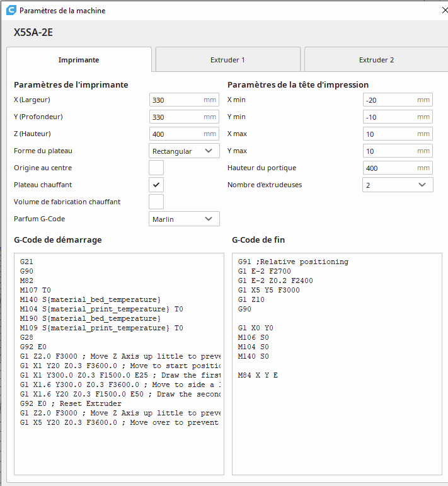
Task: Click the 'M107 T0' line in start G-Code
Action: (35, 290)
